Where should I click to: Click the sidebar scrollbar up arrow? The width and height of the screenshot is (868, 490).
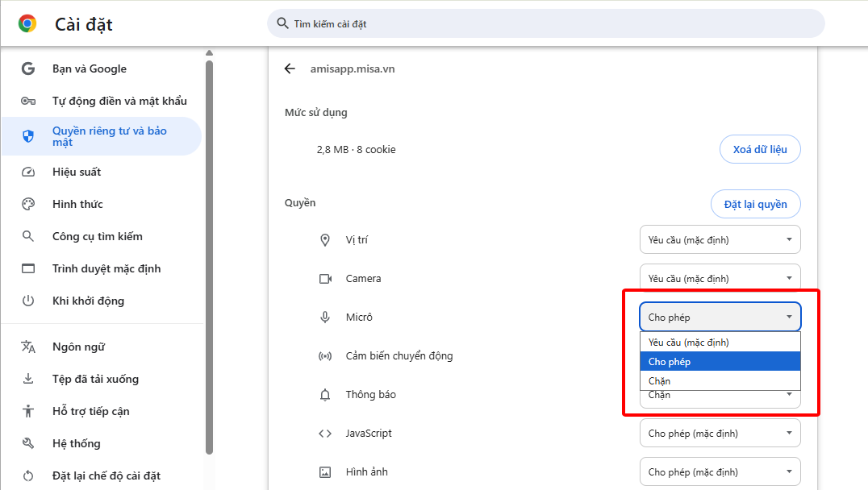coord(209,53)
